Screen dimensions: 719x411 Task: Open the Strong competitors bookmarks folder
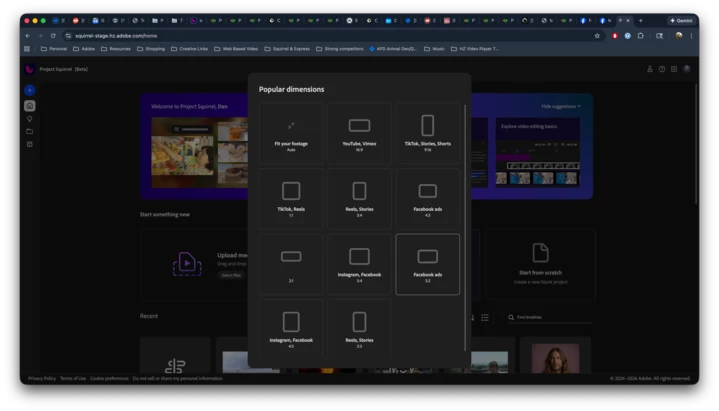coord(340,49)
